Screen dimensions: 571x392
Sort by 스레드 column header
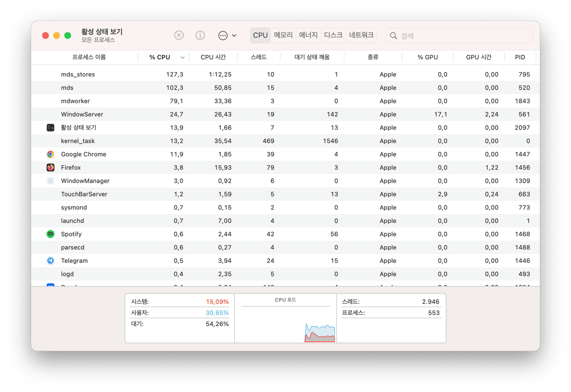click(x=259, y=57)
